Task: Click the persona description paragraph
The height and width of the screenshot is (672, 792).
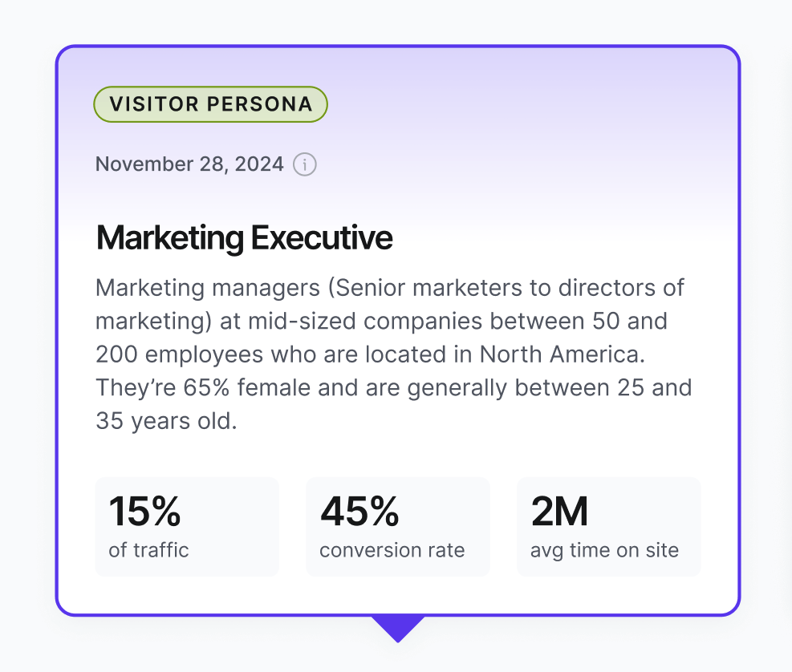Action: [393, 353]
